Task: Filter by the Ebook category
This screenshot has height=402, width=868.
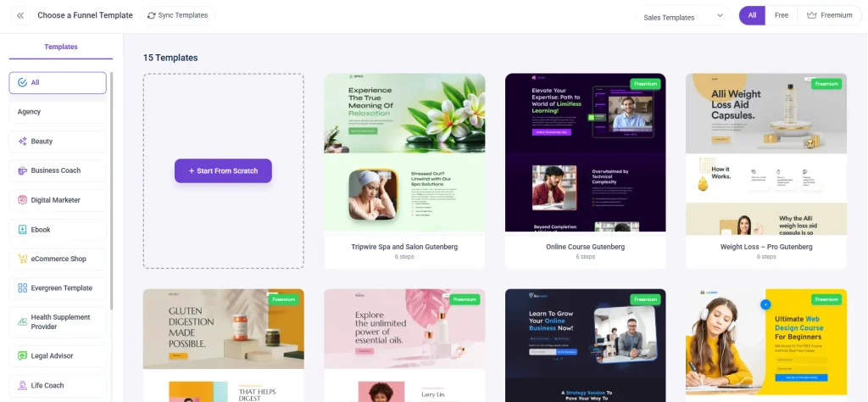Action: click(58, 229)
